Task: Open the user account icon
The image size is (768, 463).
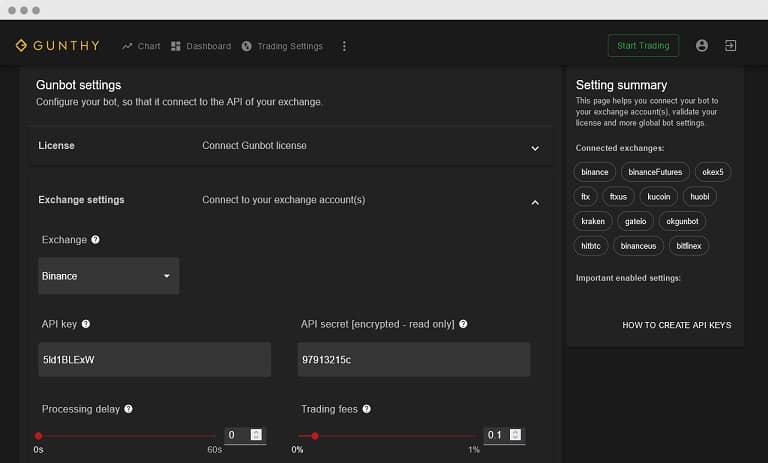Action: 702,46
